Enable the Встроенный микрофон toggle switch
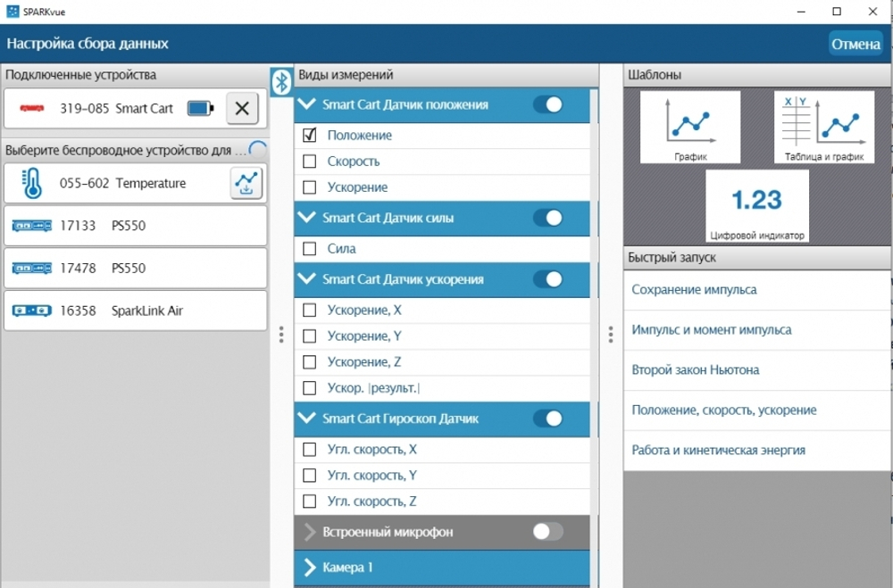 tap(547, 532)
